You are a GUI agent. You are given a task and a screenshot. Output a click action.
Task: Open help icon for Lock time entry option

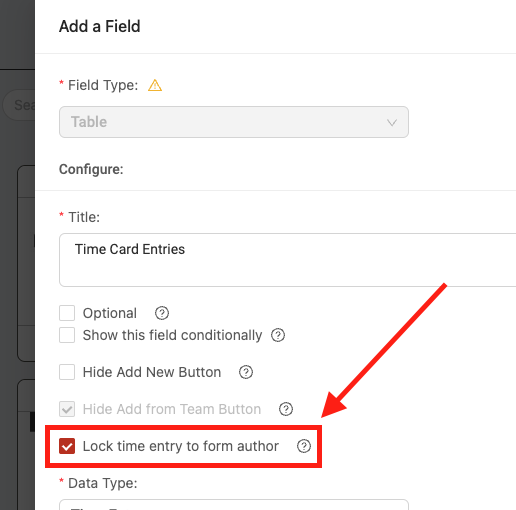[x=304, y=446]
